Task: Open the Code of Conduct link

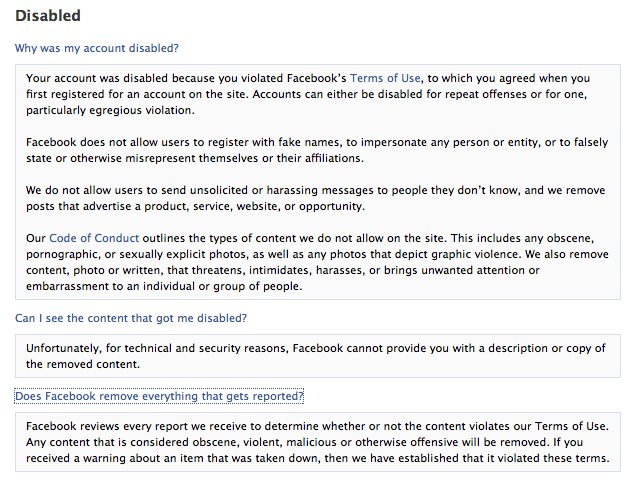Action: click(x=94, y=238)
